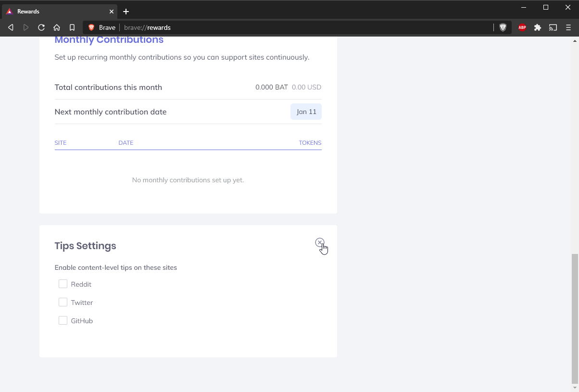
Task: Click the cast media icon
Action: pyautogui.click(x=553, y=27)
